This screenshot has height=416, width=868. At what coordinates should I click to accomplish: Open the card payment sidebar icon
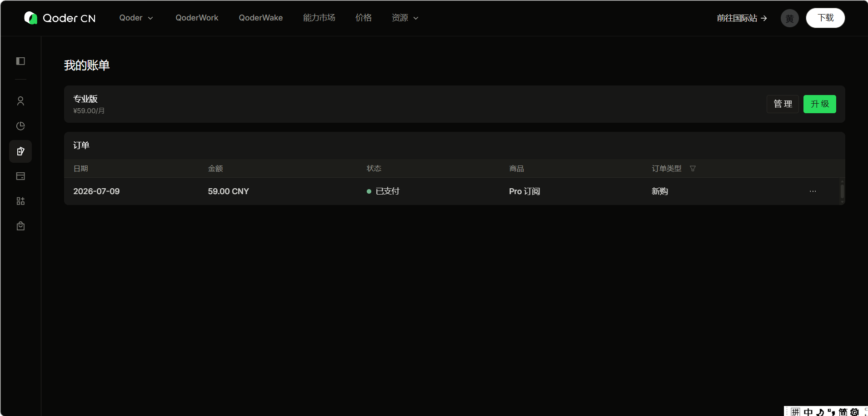[x=20, y=176]
